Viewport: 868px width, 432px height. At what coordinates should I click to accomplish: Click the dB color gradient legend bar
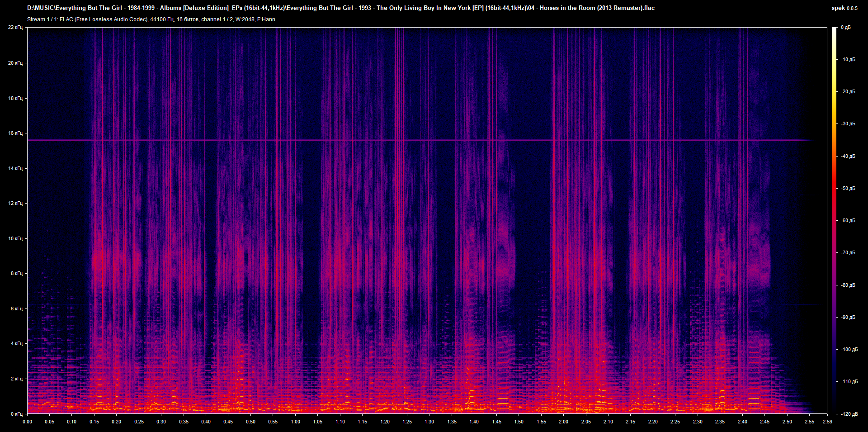834,220
